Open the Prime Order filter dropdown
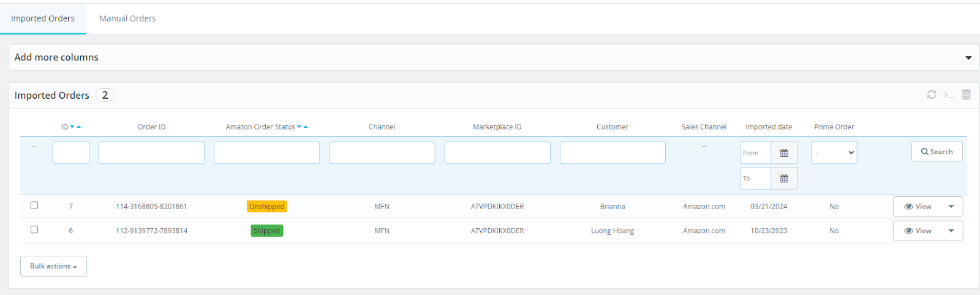Viewport: 980px width, 295px height. pyautogui.click(x=834, y=153)
